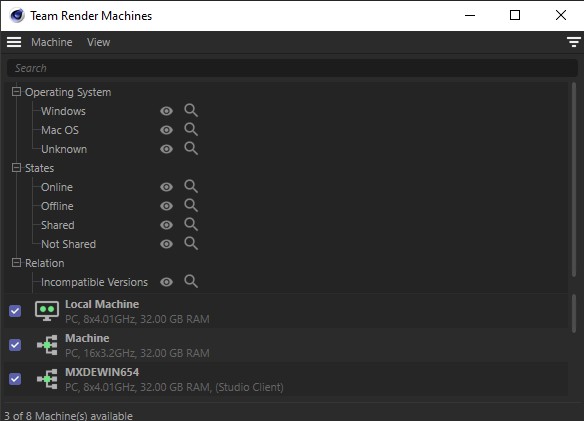
Task: Collapse the States group
Action: coord(16,168)
